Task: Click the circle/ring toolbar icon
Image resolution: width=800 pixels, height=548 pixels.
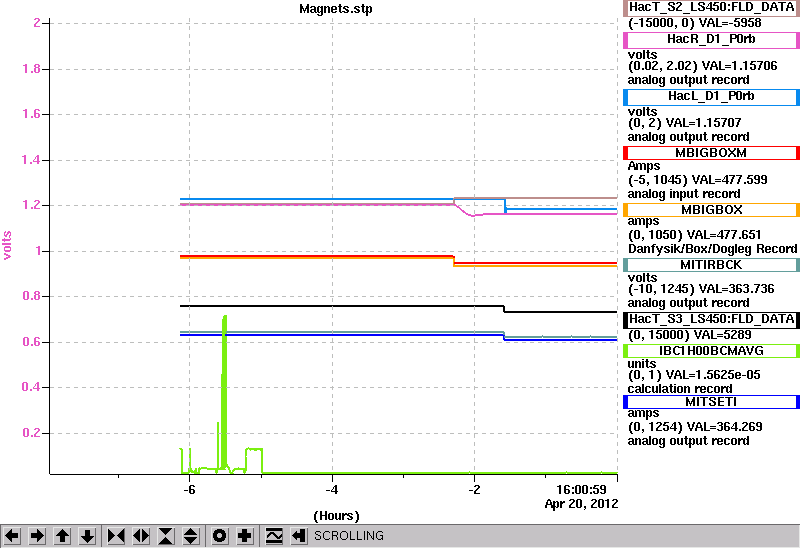Action: (x=220, y=536)
